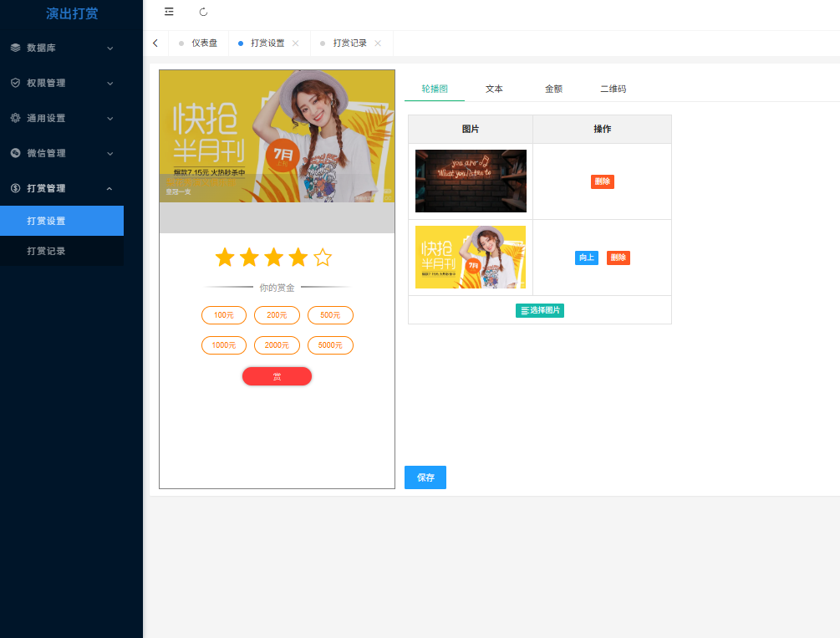Click the 演出打赏 sidebar title

click(72, 13)
